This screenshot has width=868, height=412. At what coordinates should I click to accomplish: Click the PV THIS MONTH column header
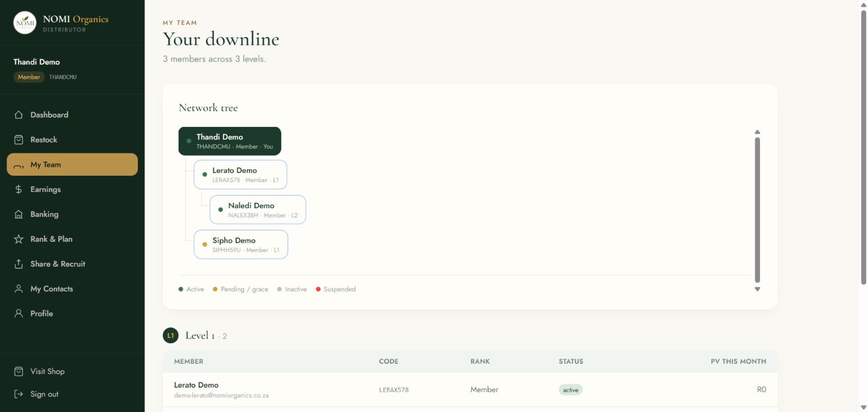(738, 362)
